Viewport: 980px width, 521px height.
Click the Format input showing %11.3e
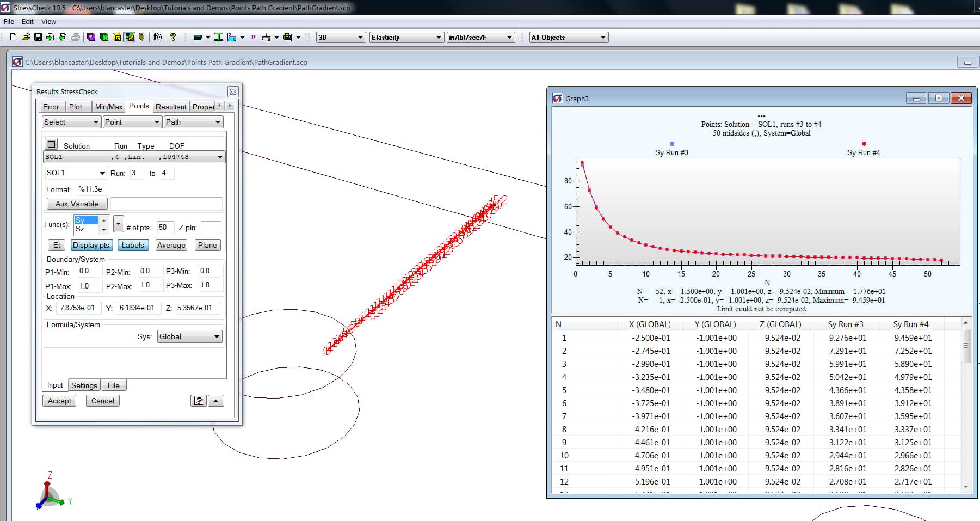click(x=91, y=189)
